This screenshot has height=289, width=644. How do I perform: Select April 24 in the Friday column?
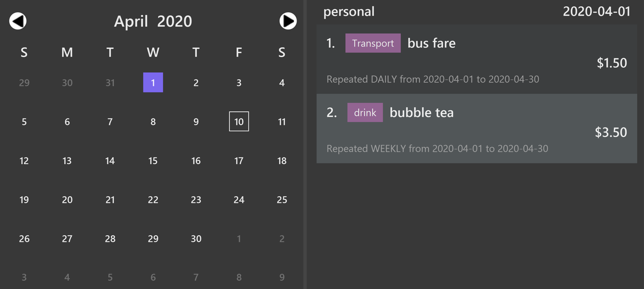click(239, 200)
